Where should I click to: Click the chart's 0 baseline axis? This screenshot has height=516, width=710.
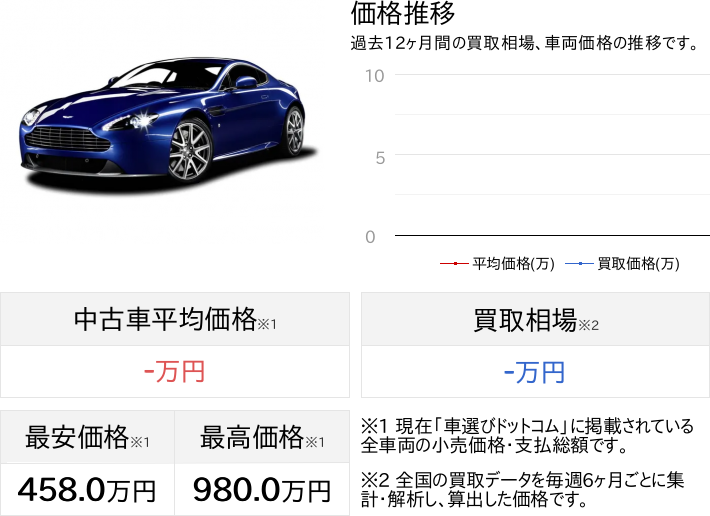coord(552,235)
